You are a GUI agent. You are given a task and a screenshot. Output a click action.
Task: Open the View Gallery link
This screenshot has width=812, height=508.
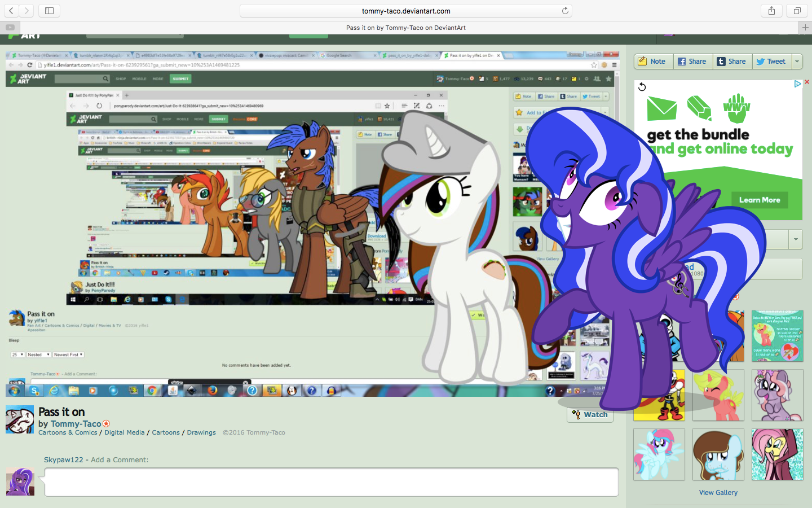click(718, 493)
